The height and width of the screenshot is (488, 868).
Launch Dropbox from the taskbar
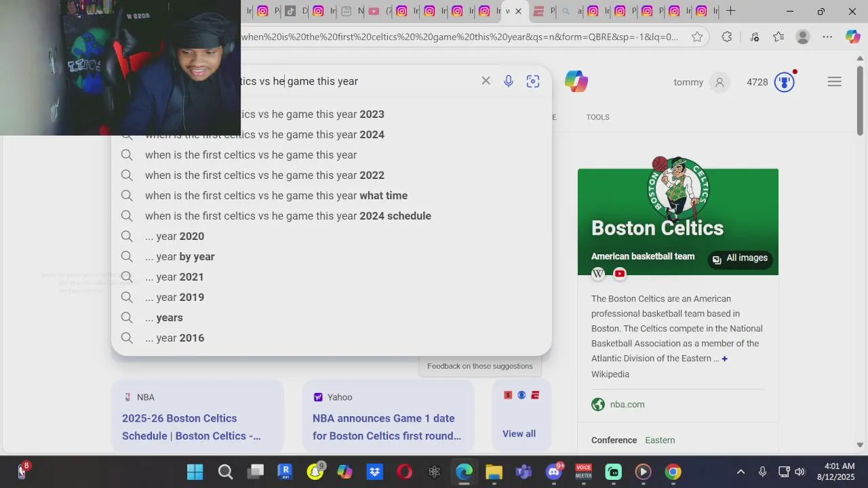pyautogui.click(x=374, y=472)
